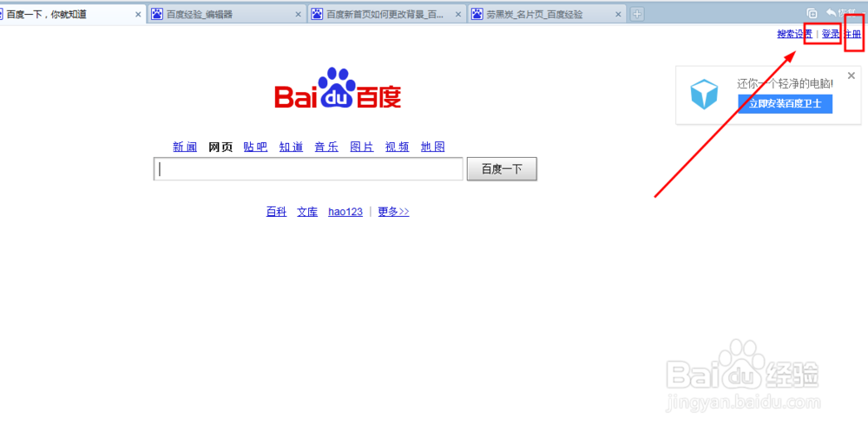
Task: Open the 搜索设置 link
Action: (x=795, y=35)
